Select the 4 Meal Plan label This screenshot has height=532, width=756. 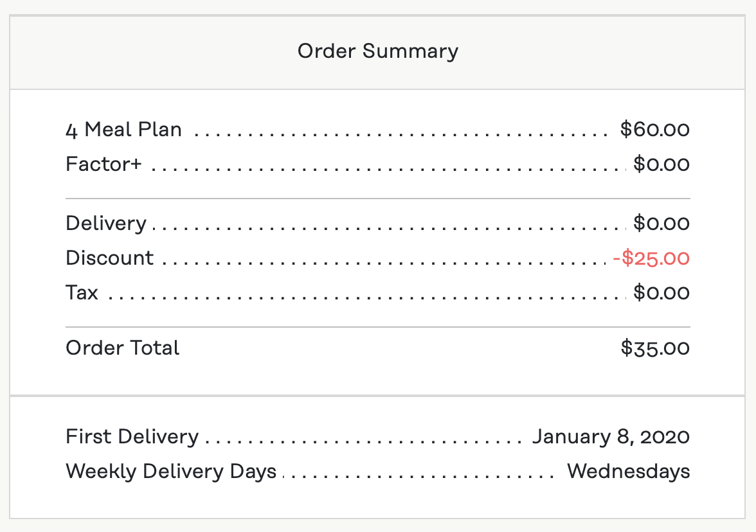click(123, 130)
